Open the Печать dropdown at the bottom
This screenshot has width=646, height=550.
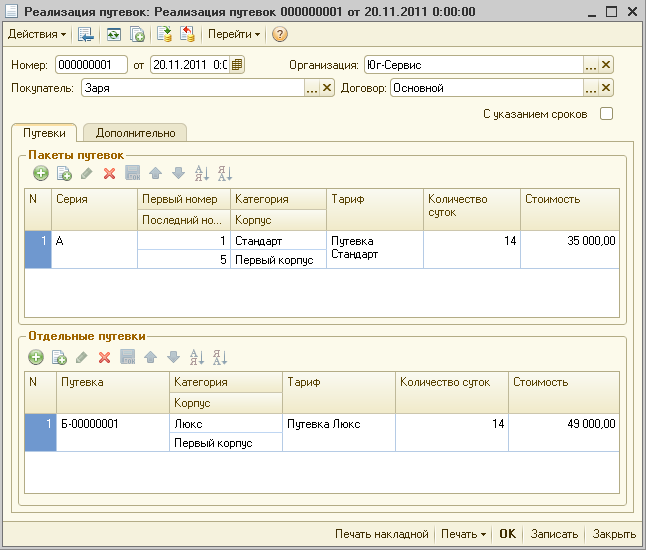tap(463, 534)
